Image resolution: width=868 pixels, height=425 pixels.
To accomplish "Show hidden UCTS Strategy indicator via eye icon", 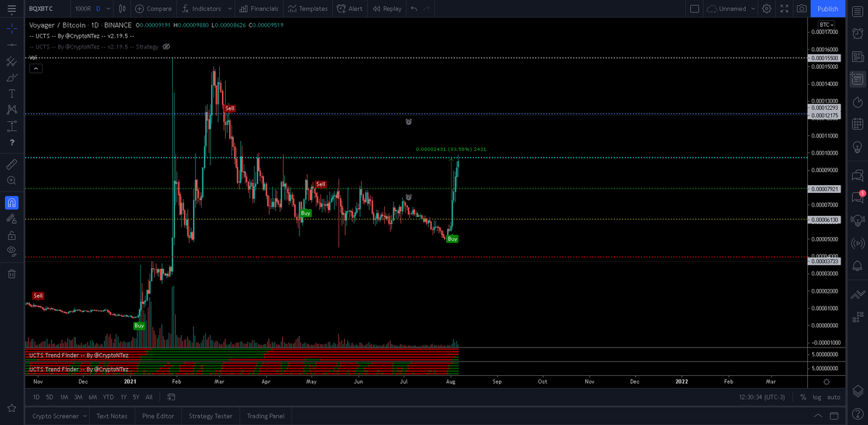I will [x=166, y=46].
